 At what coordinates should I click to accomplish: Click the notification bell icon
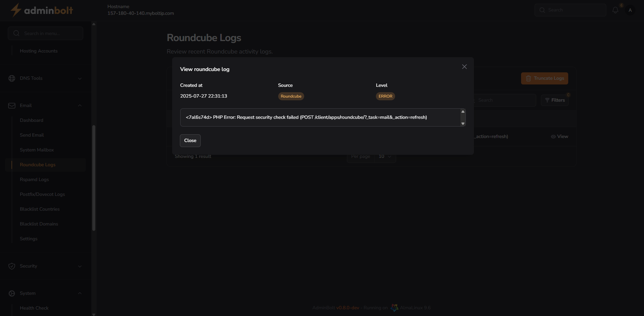click(615, 10)
